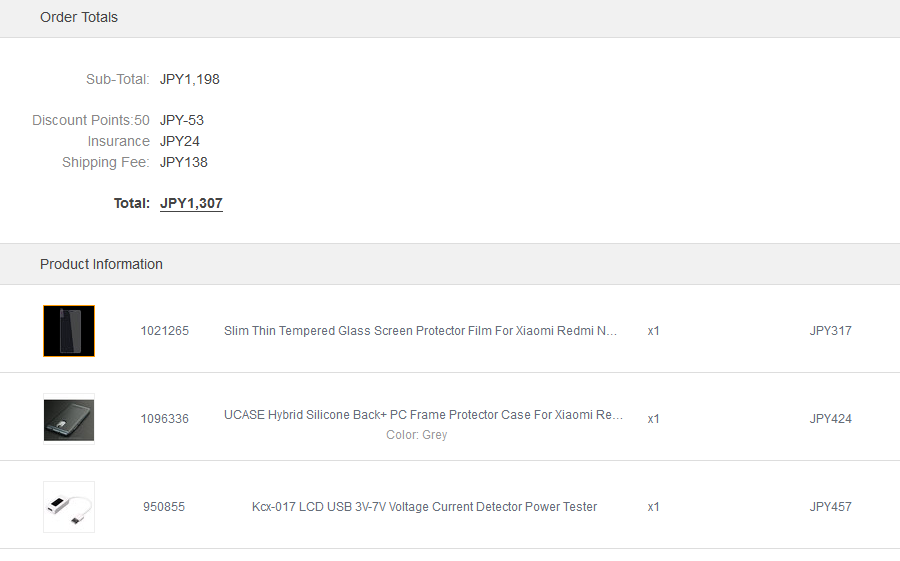Screen dimensions: 900x561
Task: Click the JPY317 price of screen protector
Action: tap(831, 331)
